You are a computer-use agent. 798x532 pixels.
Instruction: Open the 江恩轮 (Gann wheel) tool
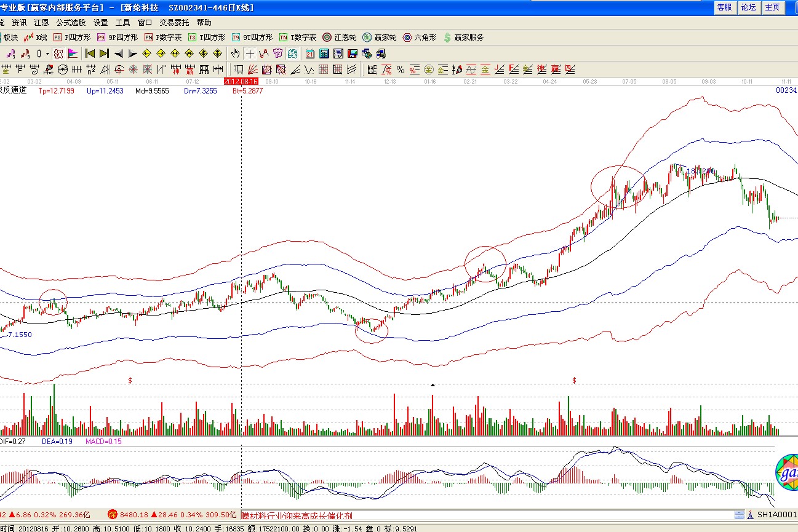coord(341,38)
